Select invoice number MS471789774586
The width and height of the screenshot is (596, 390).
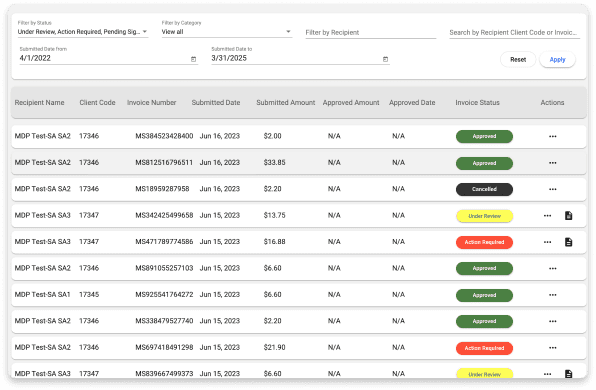[x=164, y=242]
